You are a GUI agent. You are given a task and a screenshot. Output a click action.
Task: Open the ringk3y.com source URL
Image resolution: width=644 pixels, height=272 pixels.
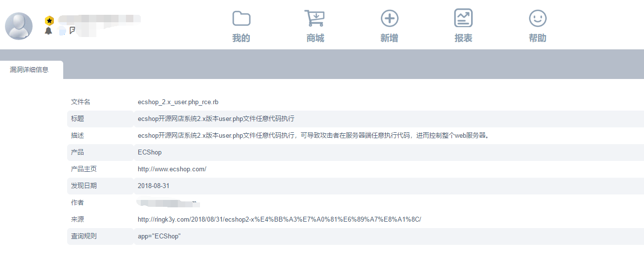click(280, 219)
